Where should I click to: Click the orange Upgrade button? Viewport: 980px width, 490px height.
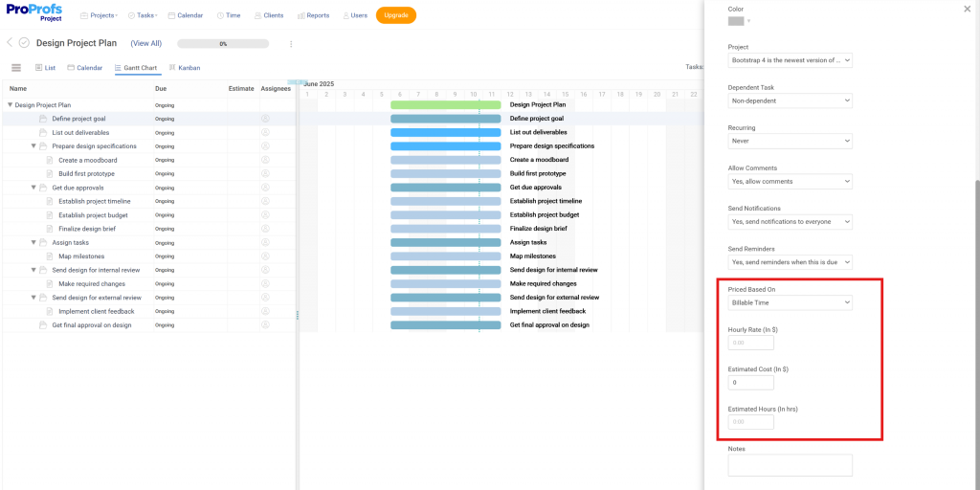[395, 15]
